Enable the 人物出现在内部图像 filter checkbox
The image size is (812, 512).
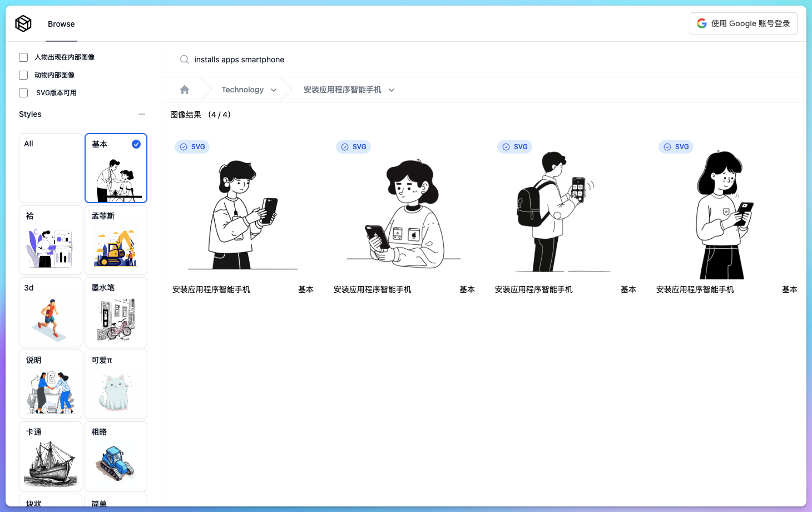tap(23, 57)
